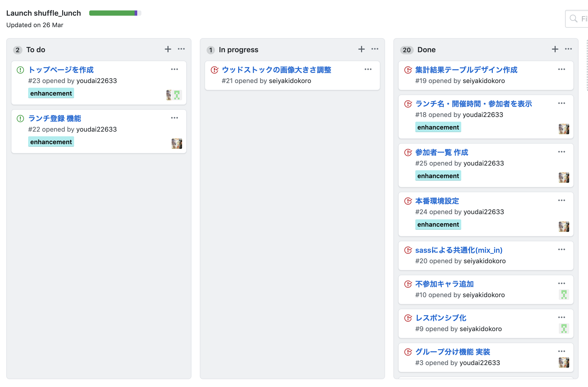Open issue ウッドストックの画像大きさ調整
The height and width of the screenshot is (387, 588).
(277, 70)
